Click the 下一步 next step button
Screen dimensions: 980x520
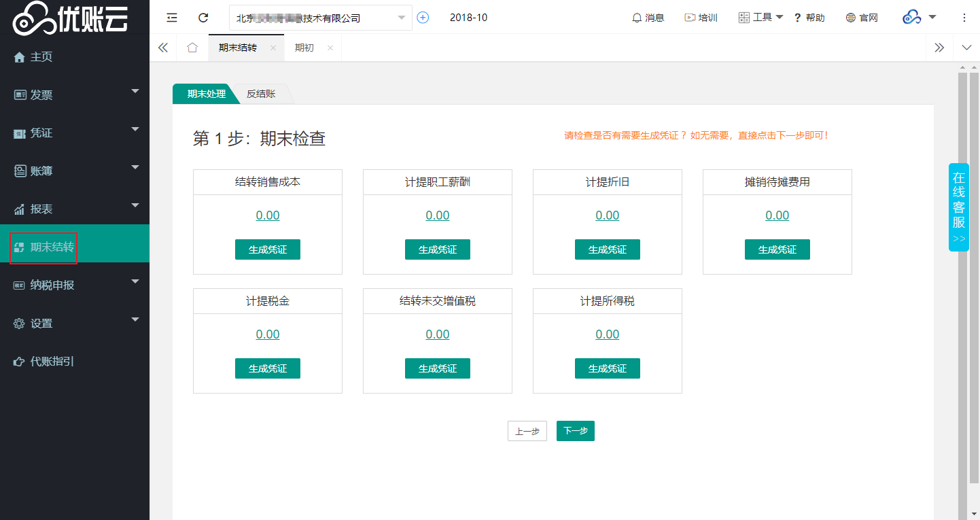576,431
